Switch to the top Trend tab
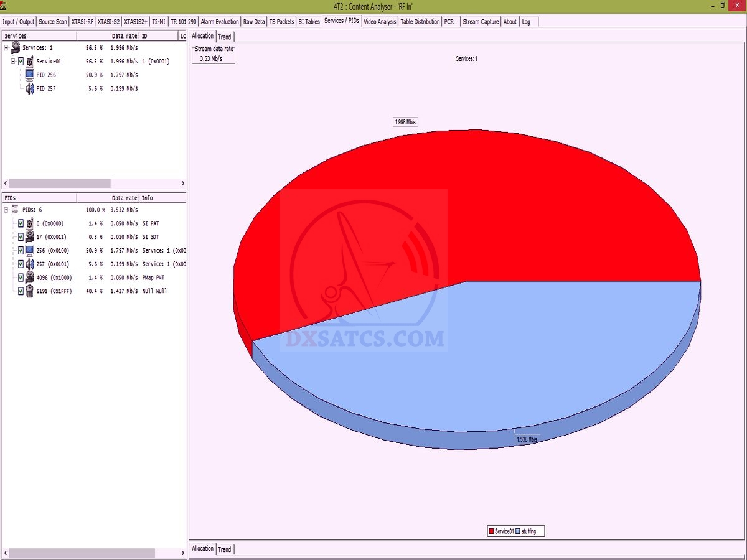747x560 pixels. tap(224, 37)
